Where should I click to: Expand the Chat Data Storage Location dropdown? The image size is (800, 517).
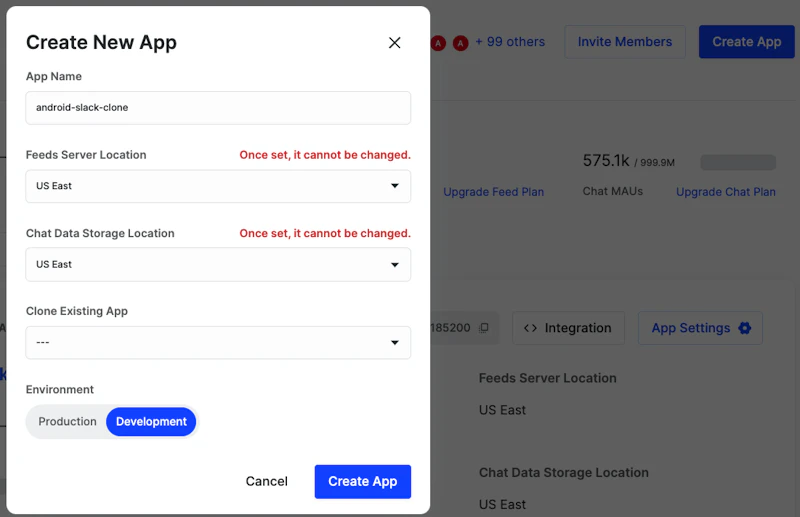click(218, 265)
